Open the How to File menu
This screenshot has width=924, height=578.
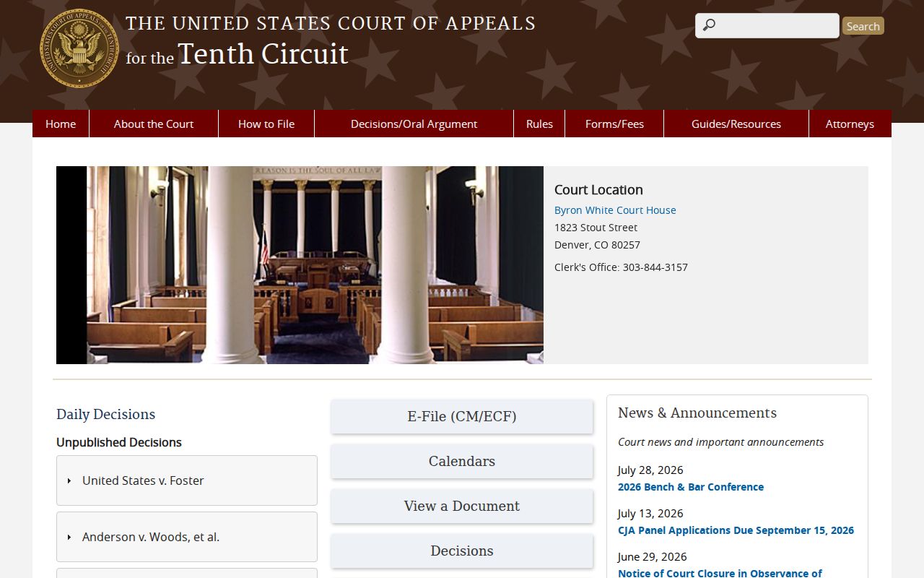(266, 124)
